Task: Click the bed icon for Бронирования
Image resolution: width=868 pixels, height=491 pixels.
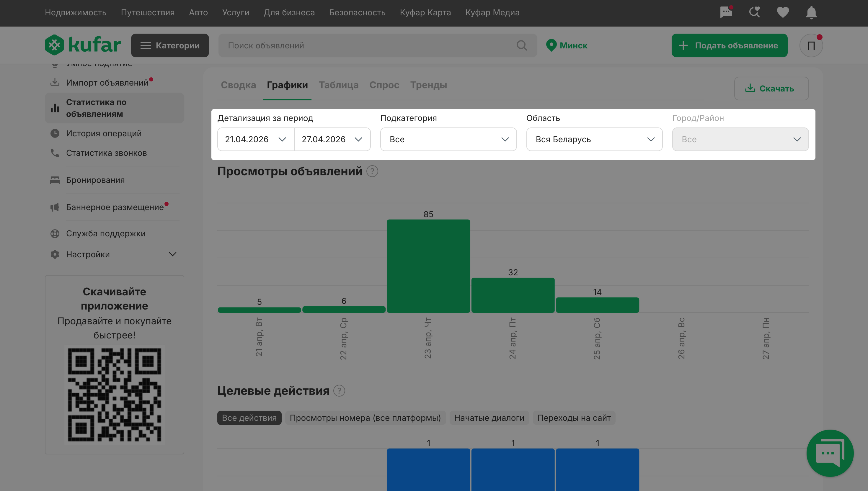Action: coord(55,180)
